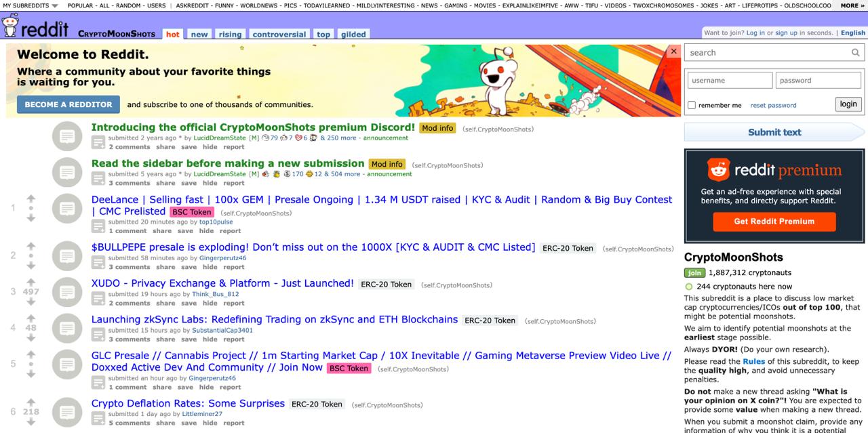Open the MORE subreddits link
Screen dimensions: 868x433
(852, 5)
